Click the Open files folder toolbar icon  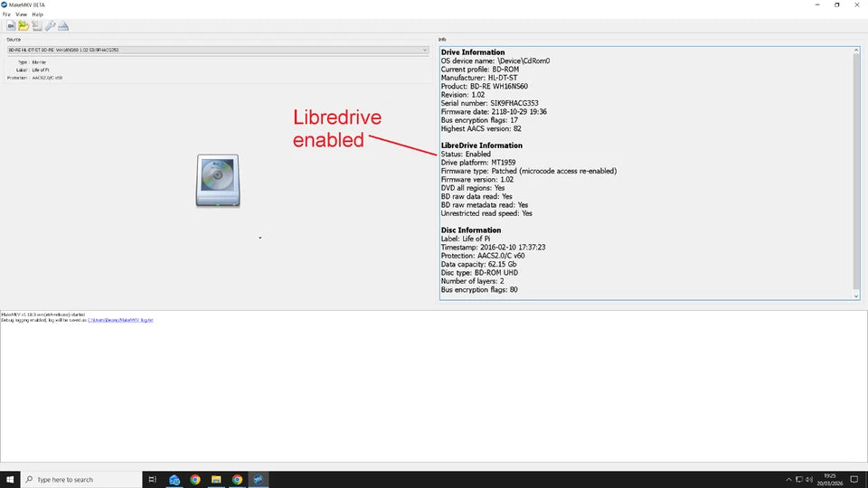[24, 25]
